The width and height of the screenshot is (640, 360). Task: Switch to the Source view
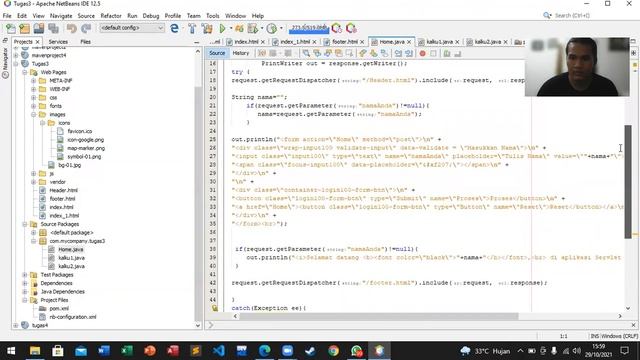point(217,53)
